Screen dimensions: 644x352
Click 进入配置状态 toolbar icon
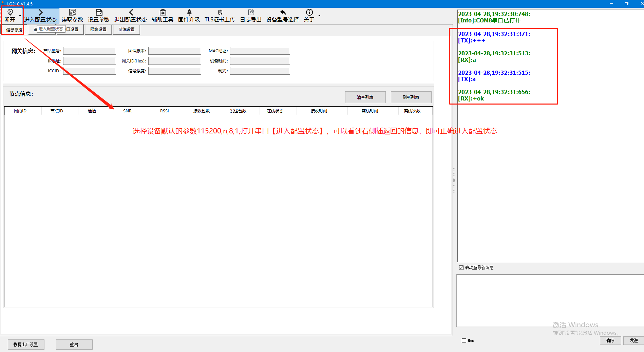(40, 13)
